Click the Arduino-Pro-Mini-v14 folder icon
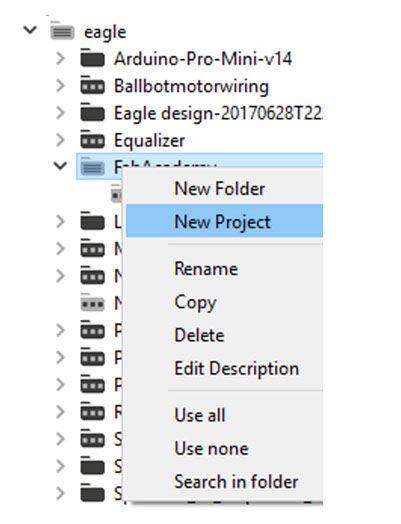The height and width of the screenshot is (524, 401). pyautogui.click(x=93, y=58)
